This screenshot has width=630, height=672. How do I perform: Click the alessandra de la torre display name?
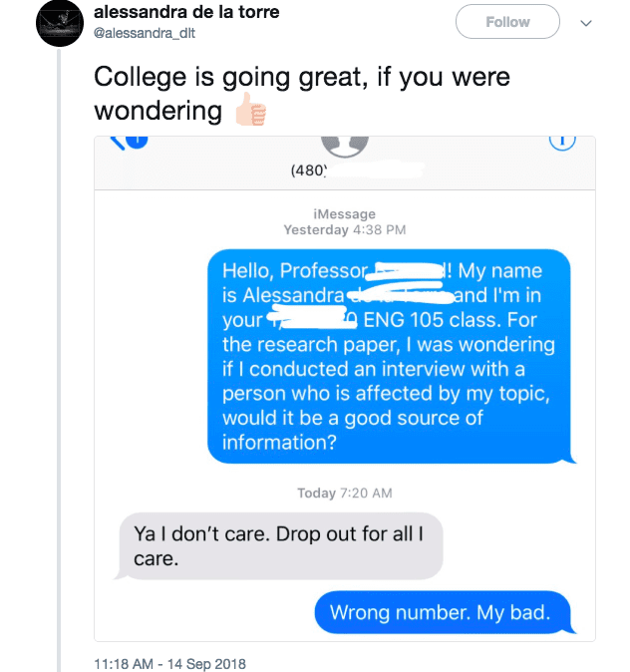[x=186, y=12]
